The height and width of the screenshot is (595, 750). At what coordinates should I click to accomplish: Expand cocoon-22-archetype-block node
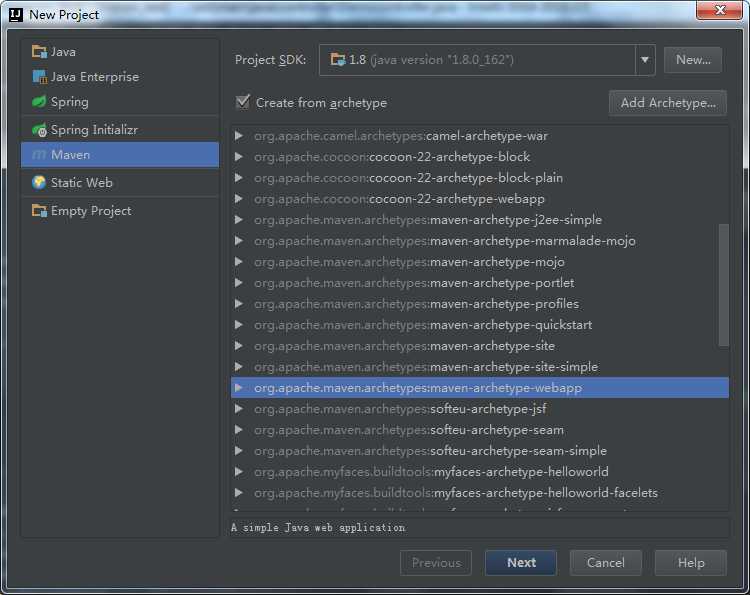click(x=239, y=157)
